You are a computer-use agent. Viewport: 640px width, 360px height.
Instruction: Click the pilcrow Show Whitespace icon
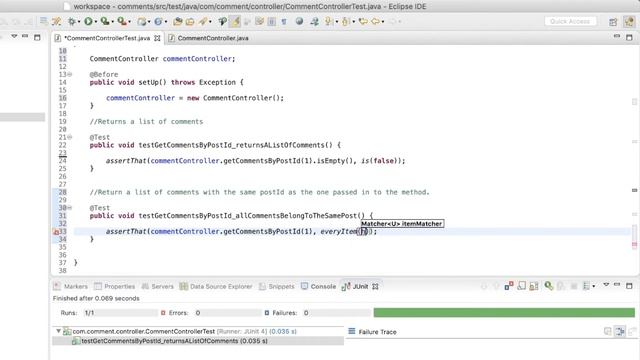click(284, 21)
